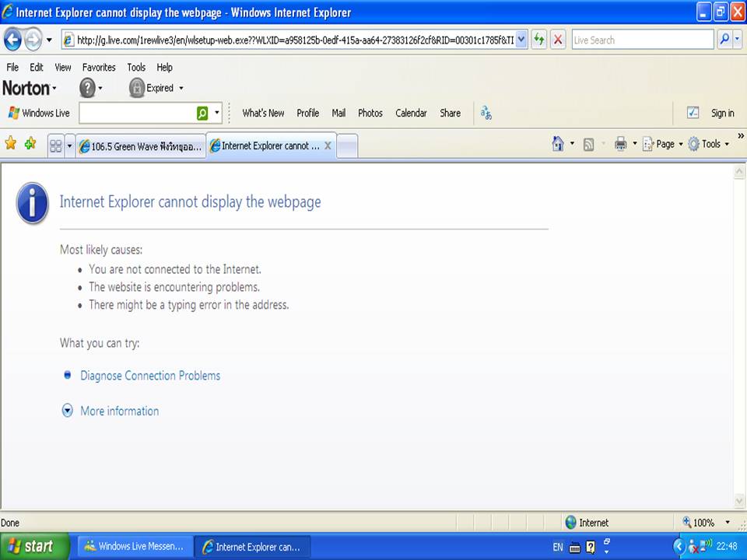
Task: Click the Norton question mark icon
Action: 87,88
